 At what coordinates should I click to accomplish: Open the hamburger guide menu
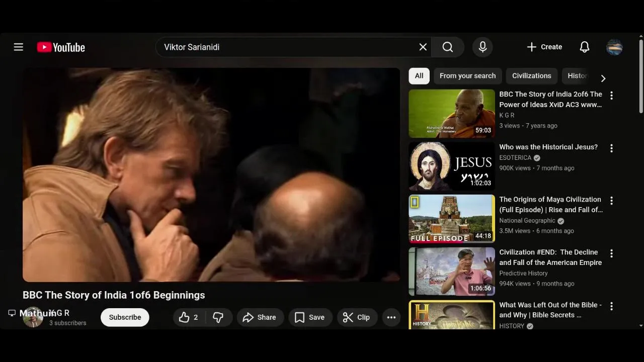19,47
